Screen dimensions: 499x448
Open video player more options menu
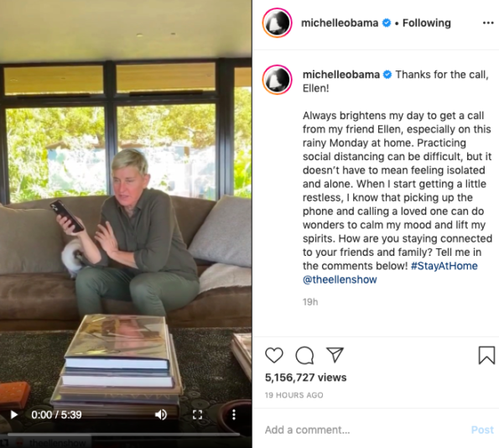[234, 414]
